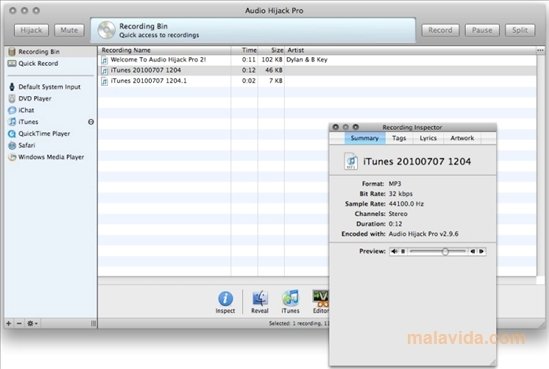
Task: Click the Hijack button
Action: pos(31,30)
